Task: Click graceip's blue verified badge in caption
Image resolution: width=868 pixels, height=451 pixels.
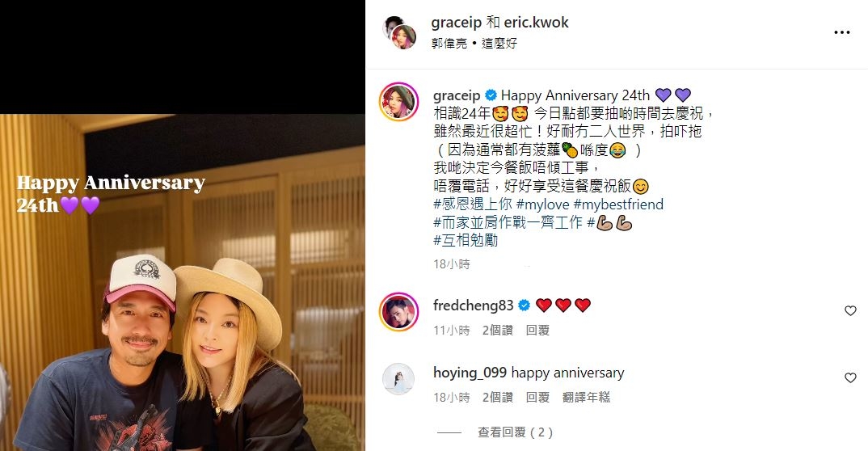Action: point(491,95)
